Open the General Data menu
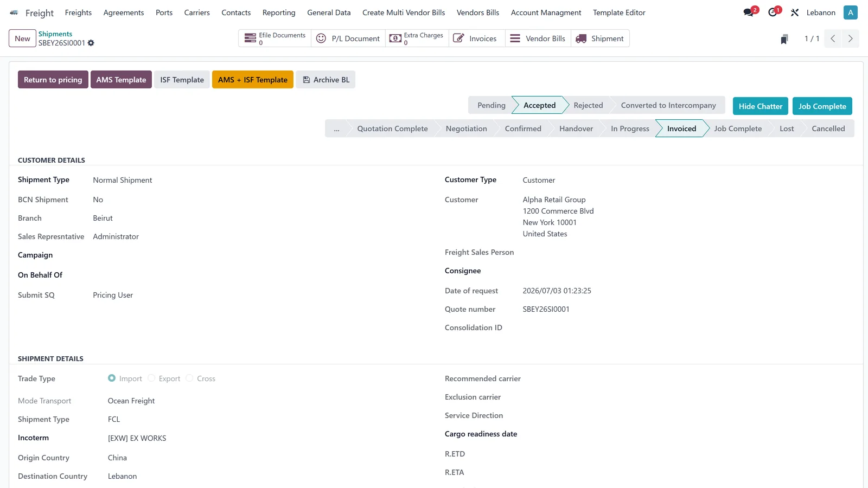Screen dimensions: 868x488 coord(329,12)
